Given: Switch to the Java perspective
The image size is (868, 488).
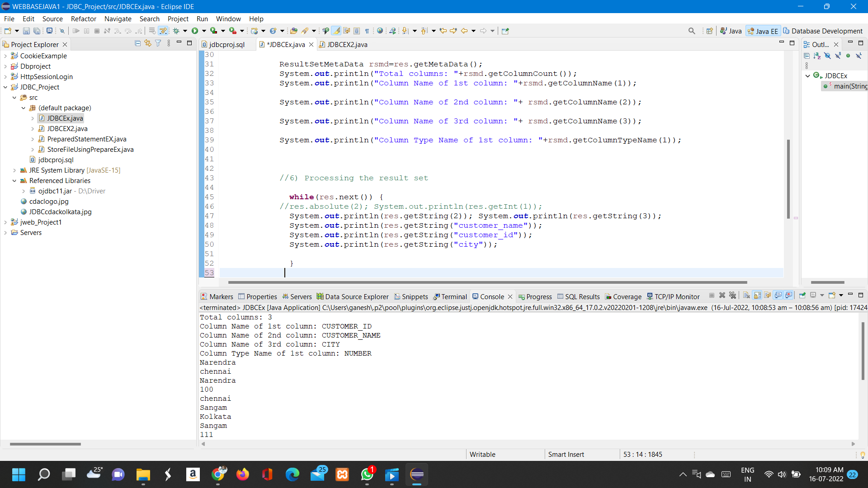Looking at the screenshot, I should pyautogui.click(x=731, y=31).
